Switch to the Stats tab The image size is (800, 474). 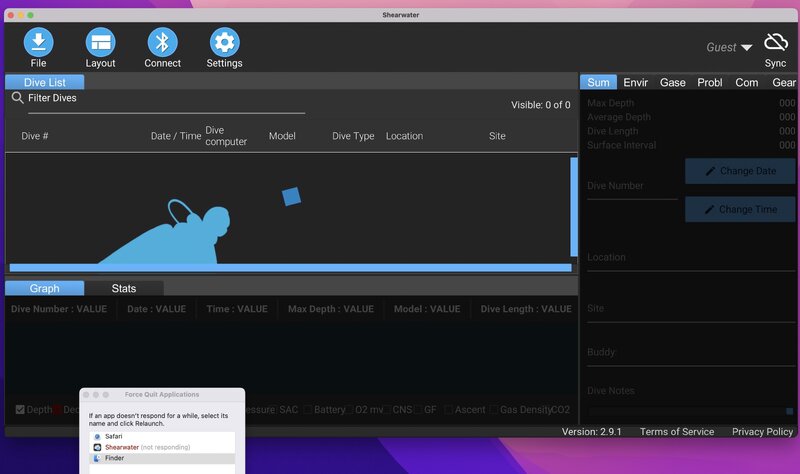pyautogui.click(x=124, y=288)
